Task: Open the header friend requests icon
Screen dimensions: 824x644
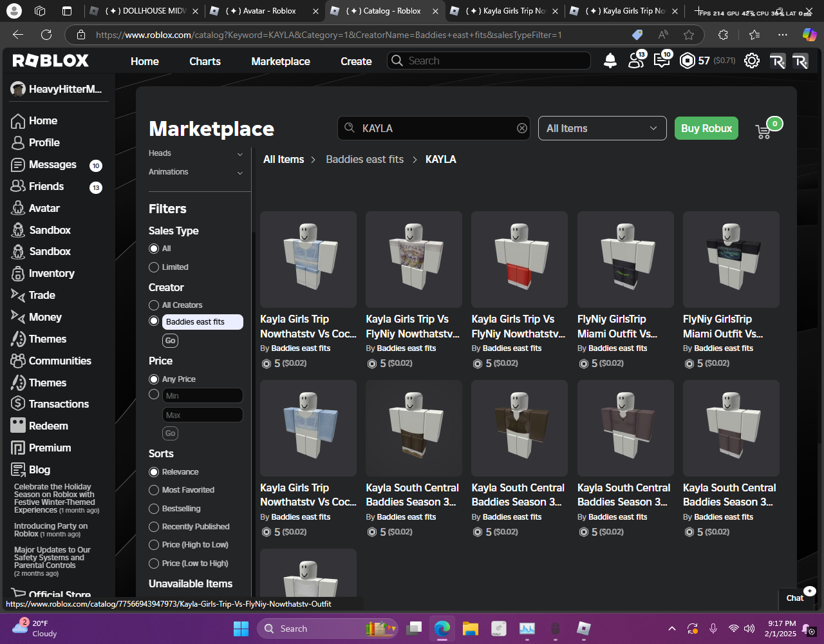Action: [635, 61]
